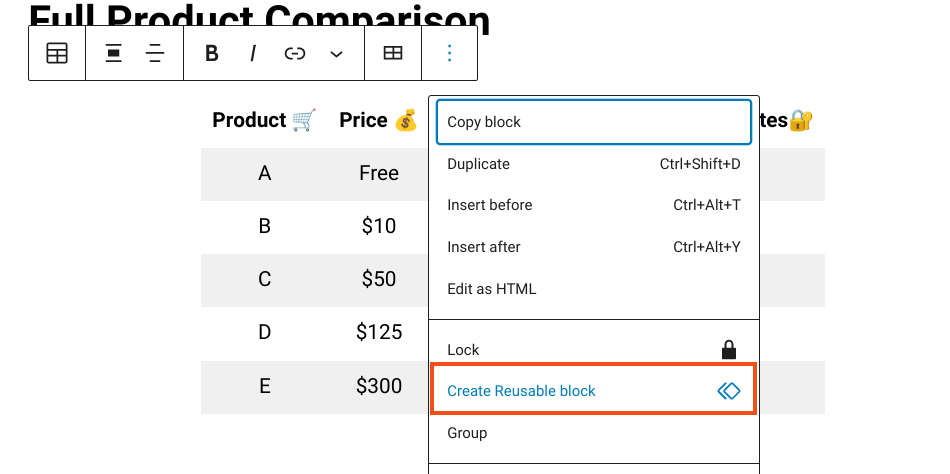The width and height of the screenshot is (950, 474).
Task: Choose Edit as HTML
Action: [594, 289]
